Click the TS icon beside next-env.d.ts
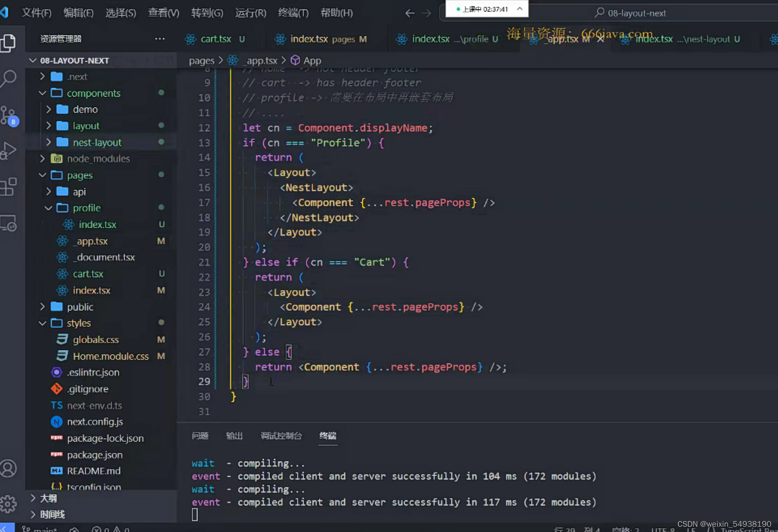Image resolution: width=778 pixels, height=532 pixels. pyautogui.click(x=57, y=405)
